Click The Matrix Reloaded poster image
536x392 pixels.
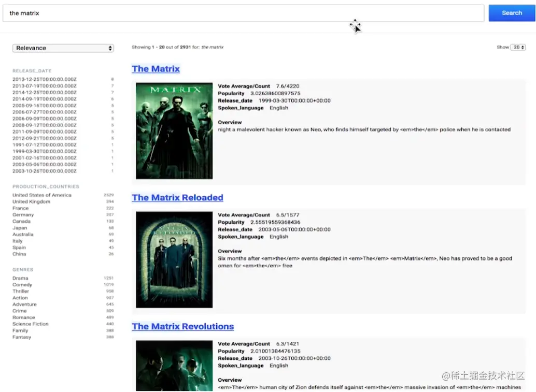pos(174,259)
